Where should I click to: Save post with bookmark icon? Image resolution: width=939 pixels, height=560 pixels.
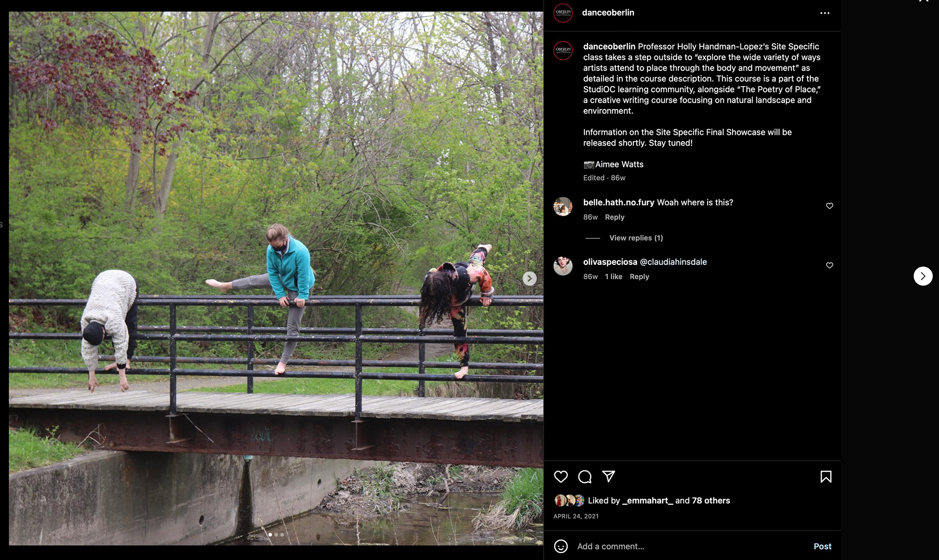(826, 476)
